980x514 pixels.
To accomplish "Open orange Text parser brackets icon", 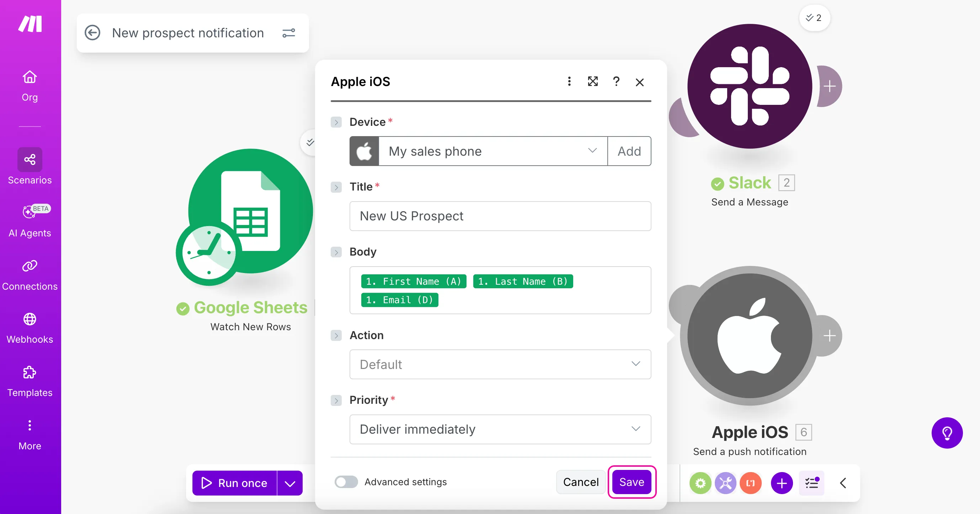I will pos(750,483).
